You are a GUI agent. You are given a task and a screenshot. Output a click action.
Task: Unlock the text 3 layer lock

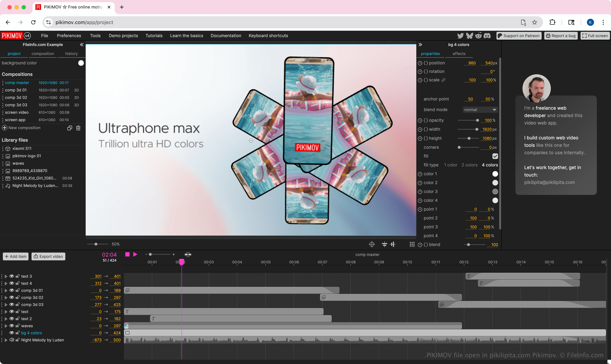pos(18,276)
